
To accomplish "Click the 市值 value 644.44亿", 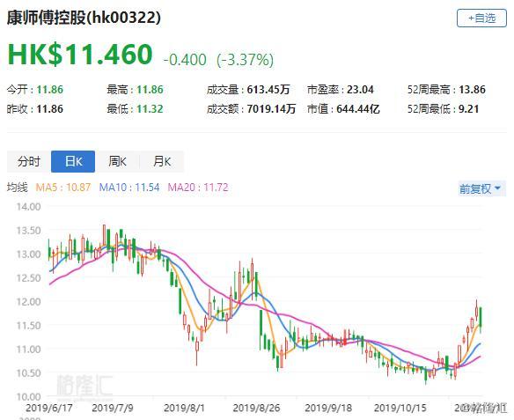I will [x=358, y=109].
